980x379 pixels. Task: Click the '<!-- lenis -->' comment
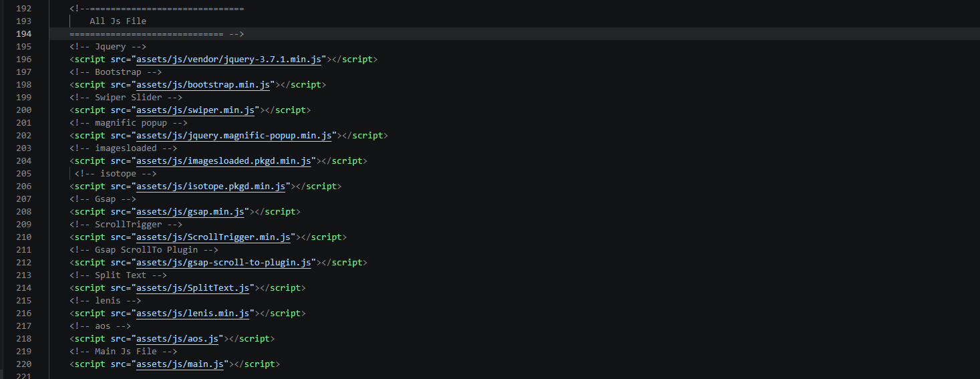(105, 300)
